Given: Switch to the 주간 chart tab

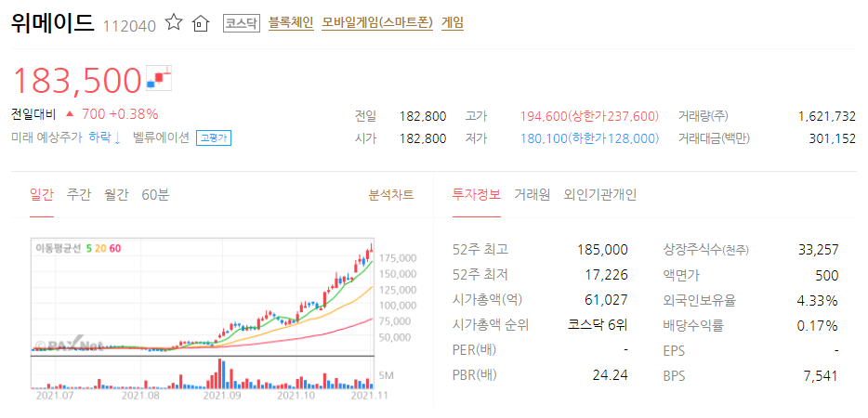Looking at the screenshot, I should (x=79, y=195).
